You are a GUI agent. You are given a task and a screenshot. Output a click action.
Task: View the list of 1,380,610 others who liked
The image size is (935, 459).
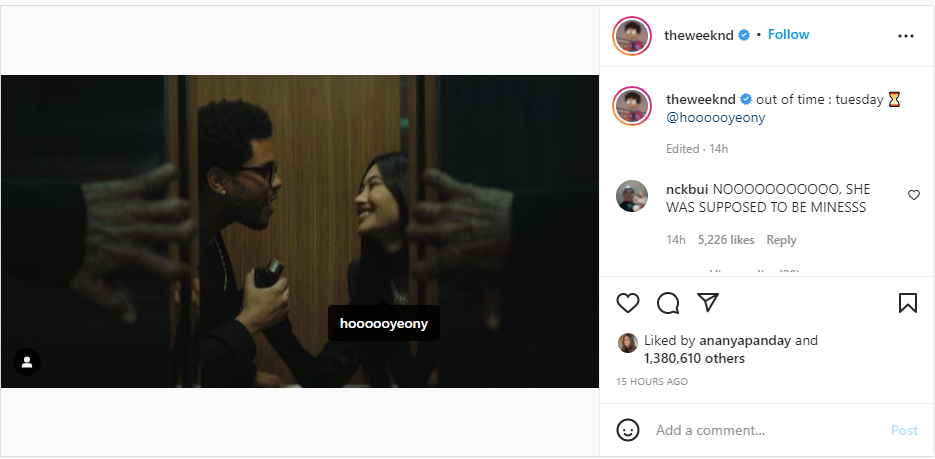[x=694, y=358]
